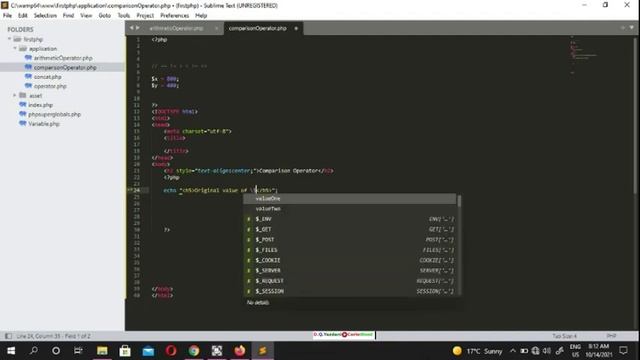Open operator.php from the sidebar
Viewport: 640px width, 360px height.
click(50, 86)
